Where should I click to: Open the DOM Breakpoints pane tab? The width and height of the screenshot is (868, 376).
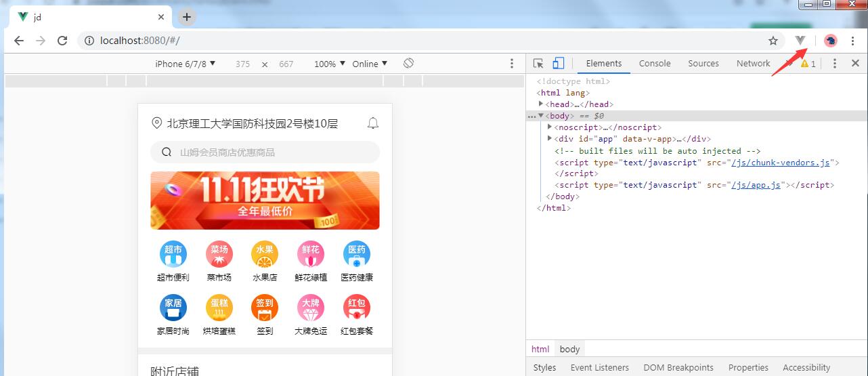point(678,367)
